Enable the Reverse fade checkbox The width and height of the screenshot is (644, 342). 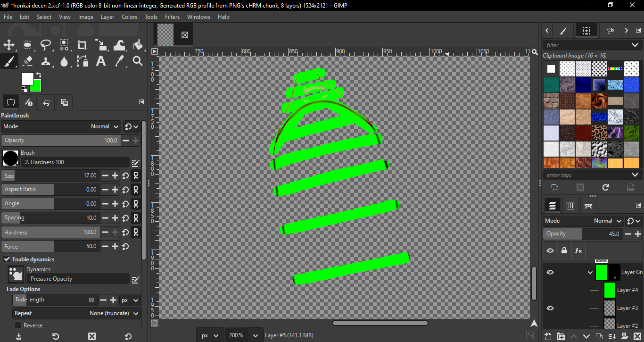coord(18,325)
